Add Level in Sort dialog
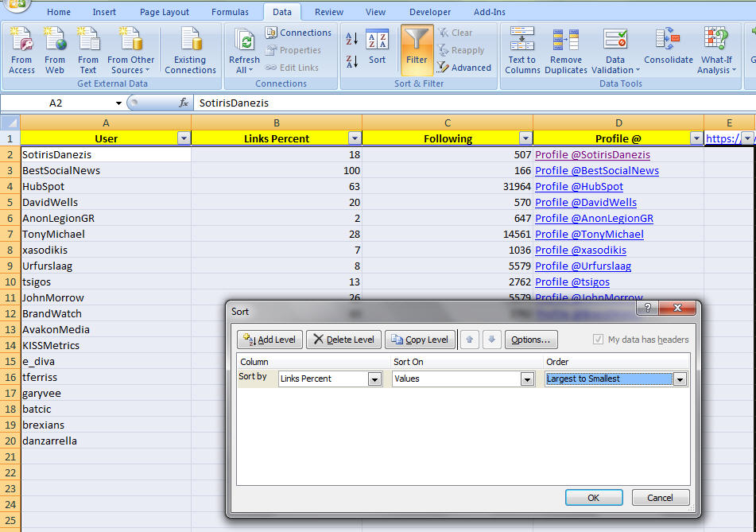The width and height of the screenshot is (756, 532). click(x=269, y=340)
